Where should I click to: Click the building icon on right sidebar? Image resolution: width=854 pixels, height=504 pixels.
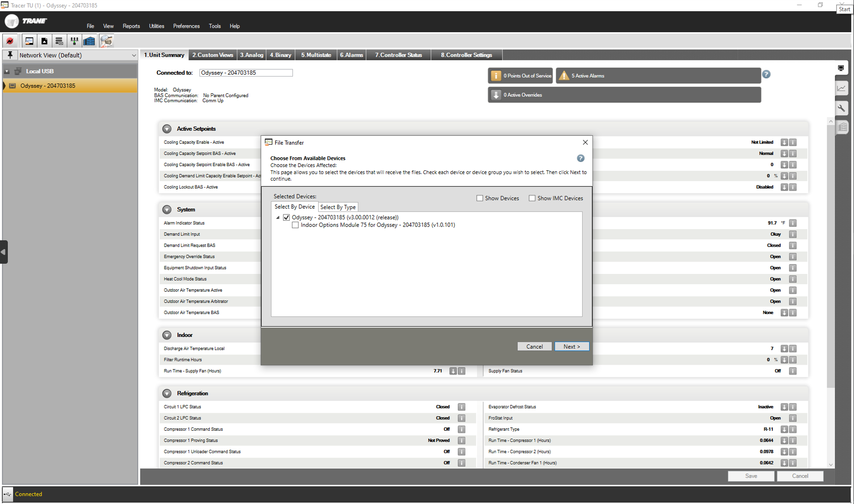[842, 127]
